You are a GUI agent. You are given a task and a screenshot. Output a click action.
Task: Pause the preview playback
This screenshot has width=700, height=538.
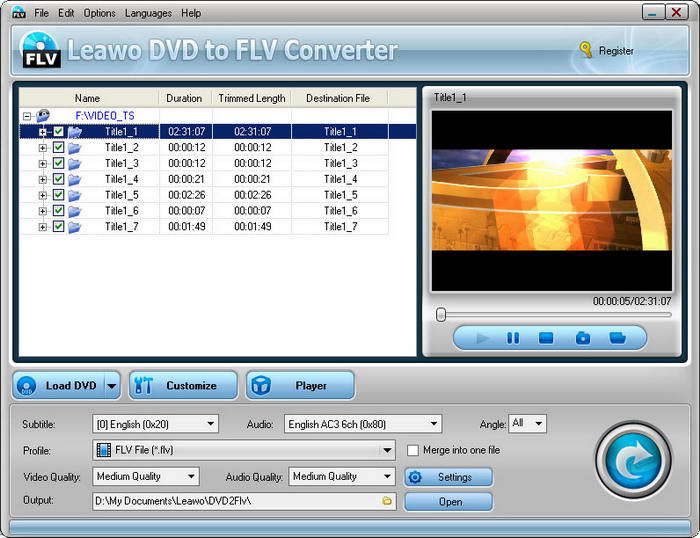[x=513, y=338]
